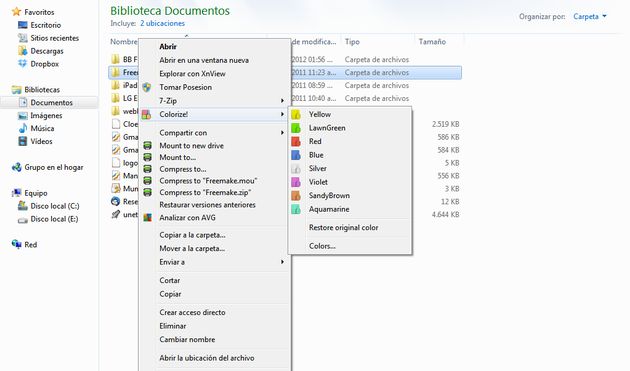Expand the Compartir con submenu arrow
This screenshot has width=630, height=371.
(x=282, y=133)
